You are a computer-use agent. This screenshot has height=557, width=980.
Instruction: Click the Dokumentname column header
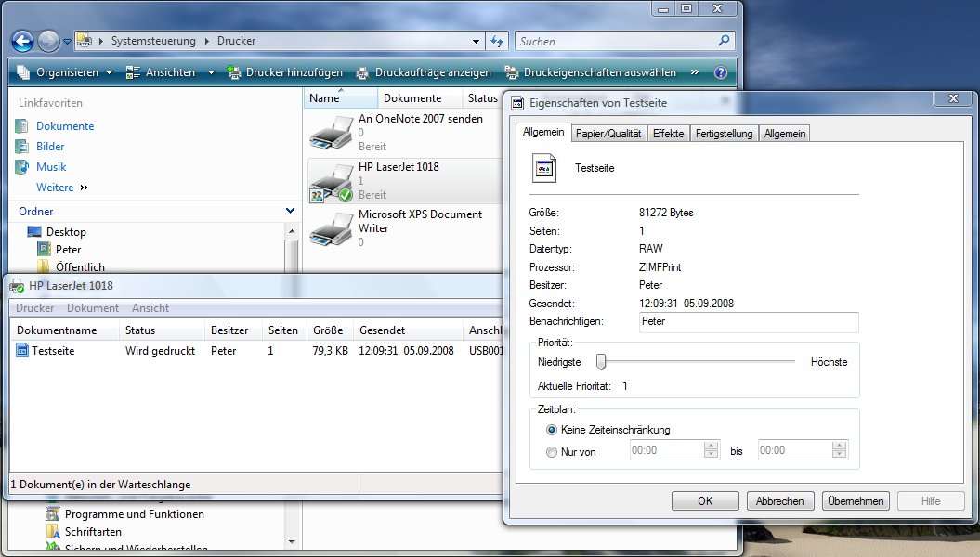(64, 330)
